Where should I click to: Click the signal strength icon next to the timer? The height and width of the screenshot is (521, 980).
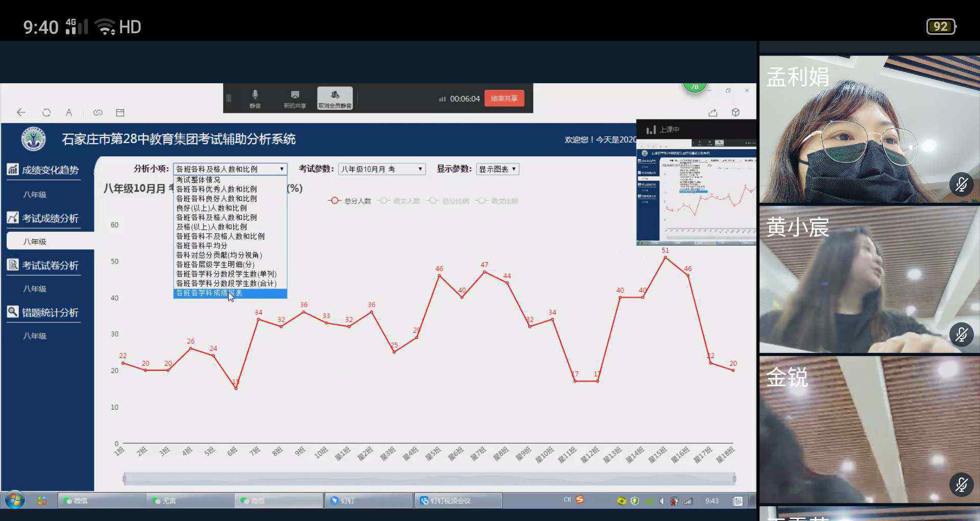(x=442, y=99)
